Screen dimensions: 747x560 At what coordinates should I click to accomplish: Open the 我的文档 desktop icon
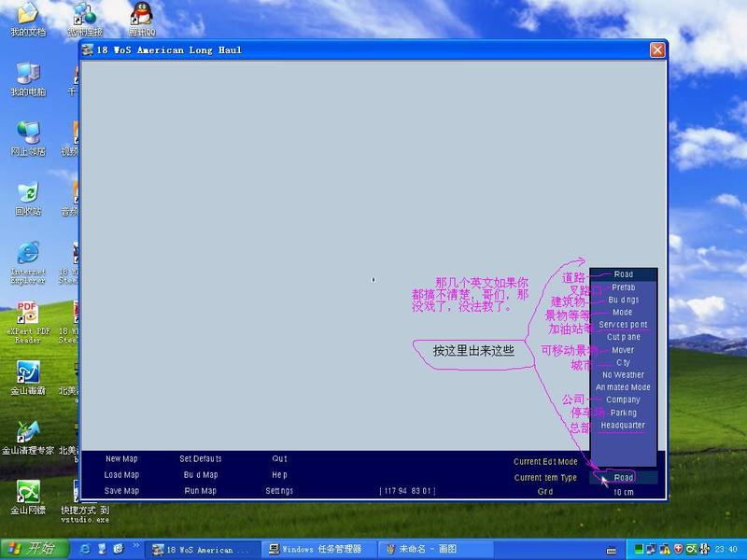[28, 19]
